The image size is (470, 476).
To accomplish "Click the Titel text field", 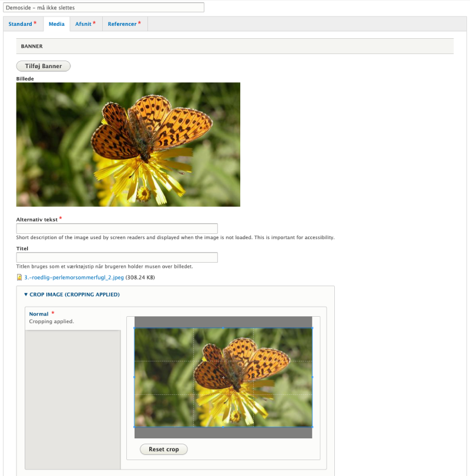I will tap(117, 257).
